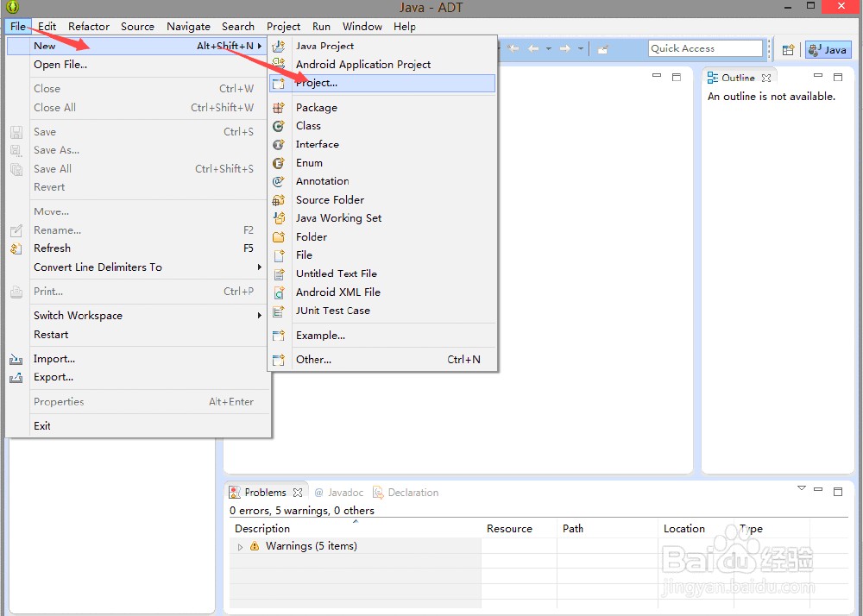Click the Java Working Set icon
The width and height of the screenshot is (863, 616).
(279, 217)
